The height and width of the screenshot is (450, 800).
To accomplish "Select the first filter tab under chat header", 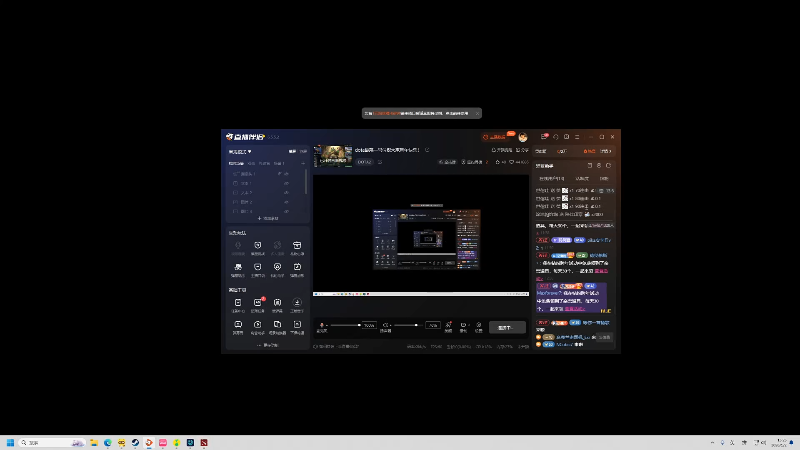I will point(552,179).
